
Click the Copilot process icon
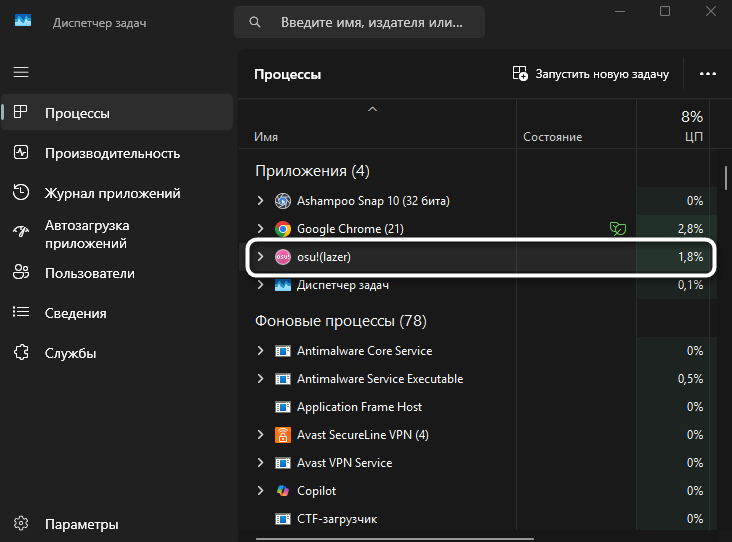tap(283, 491)
